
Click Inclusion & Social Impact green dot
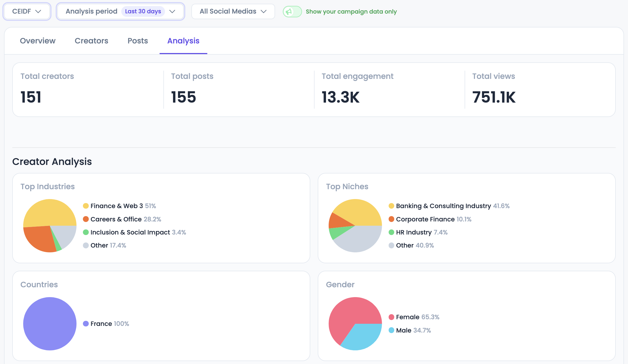pyautogui.click(x=86, y=232)
